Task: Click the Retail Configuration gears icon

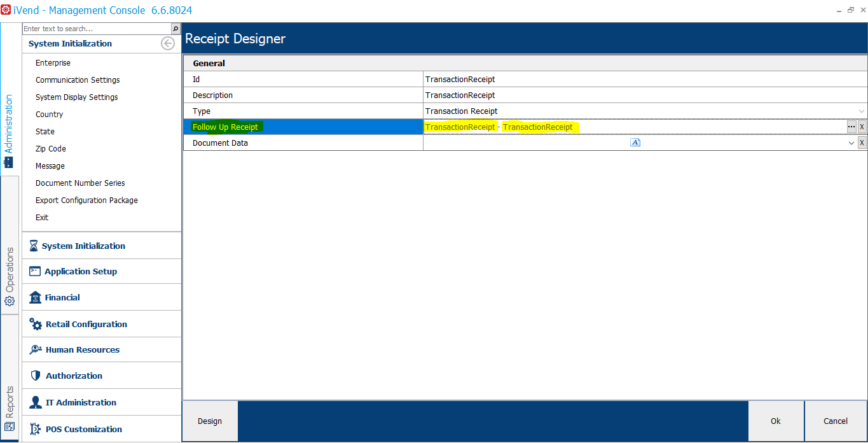Action: pyautogui.click(x=36, y=324)
